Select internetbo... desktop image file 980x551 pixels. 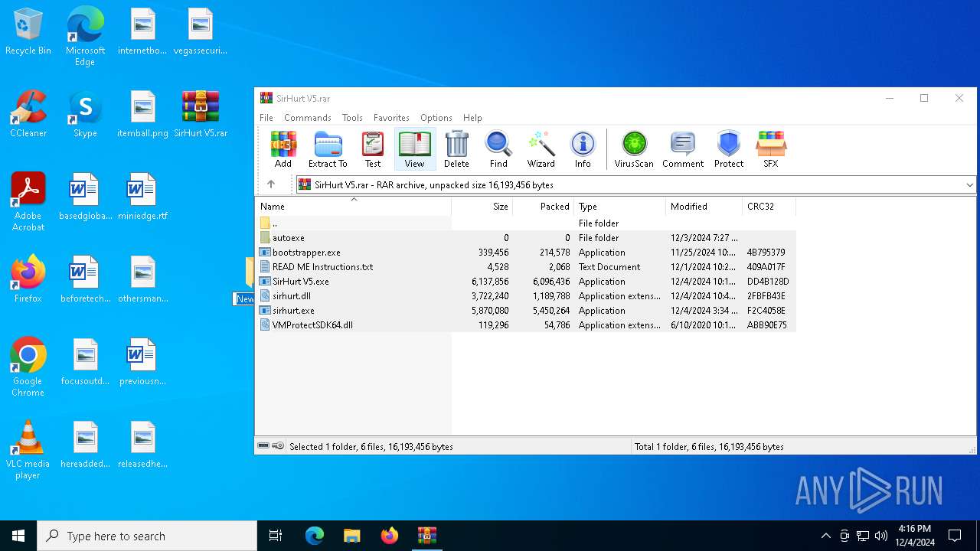point(142,31)
